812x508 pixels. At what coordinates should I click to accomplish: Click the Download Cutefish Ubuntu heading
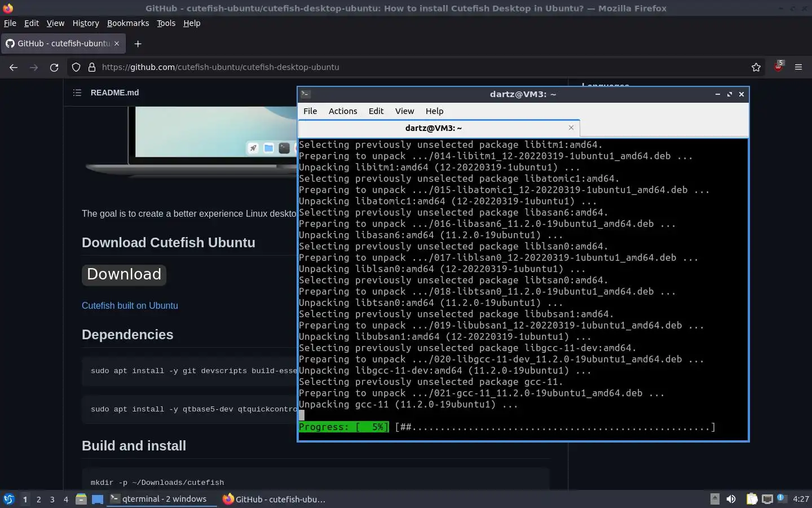coord(169,243)
